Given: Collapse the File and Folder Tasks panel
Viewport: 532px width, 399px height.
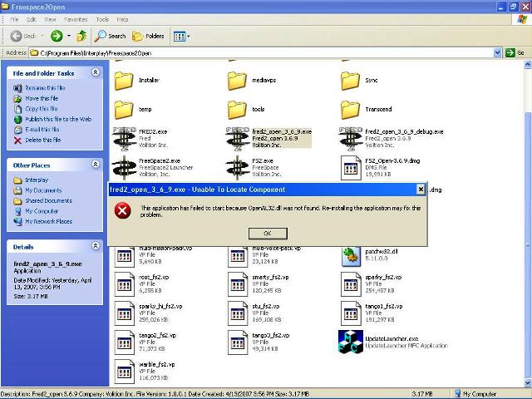Looking at the screenshot, I should coord(96,72).
